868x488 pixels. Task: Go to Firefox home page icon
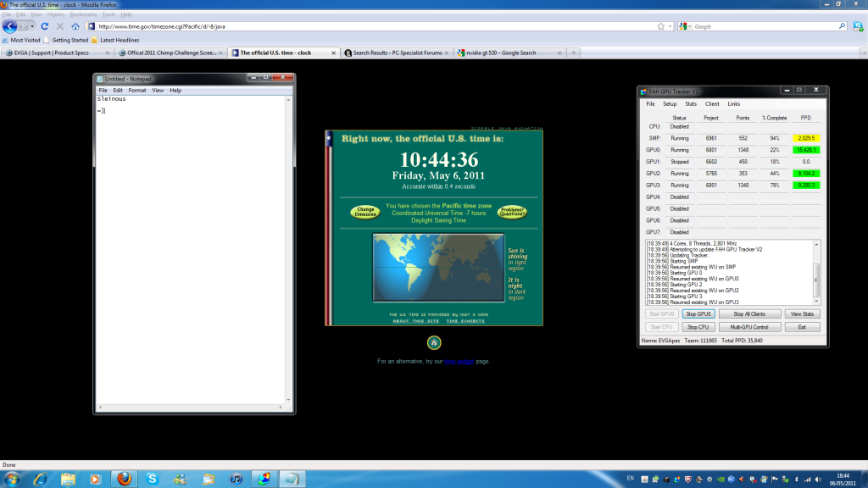coord(75,26)
